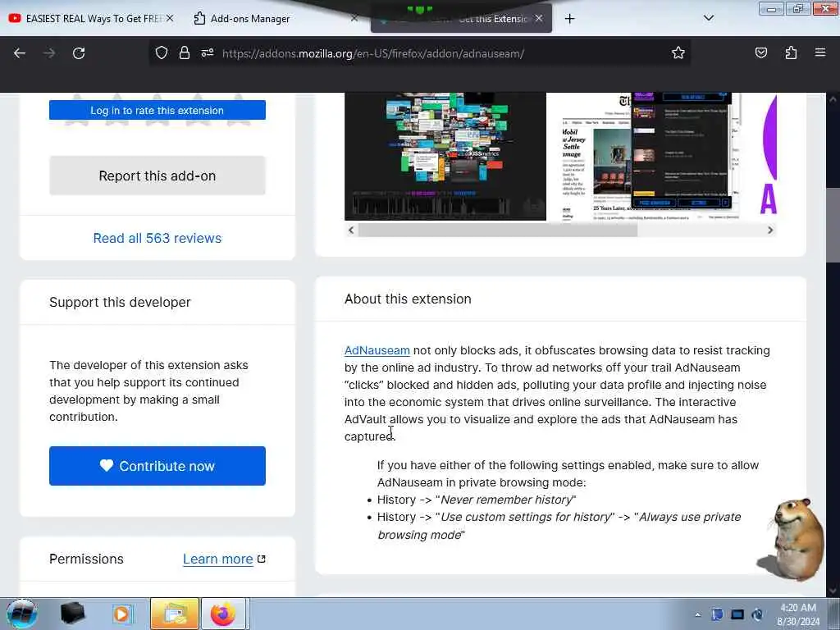The image size is (840, 630).
Task: Open the file explorer taskbar icon
Action: (x=175, y=614)
